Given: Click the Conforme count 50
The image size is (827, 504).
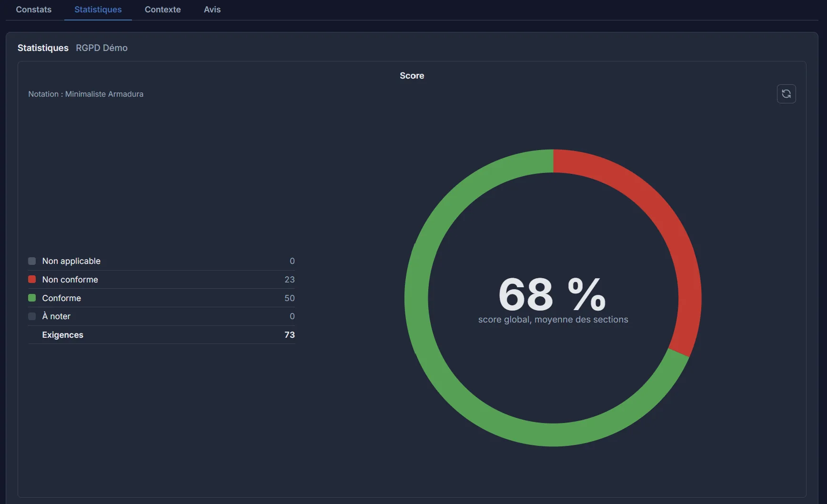Looking at the screenshot, I should point(290,298).
